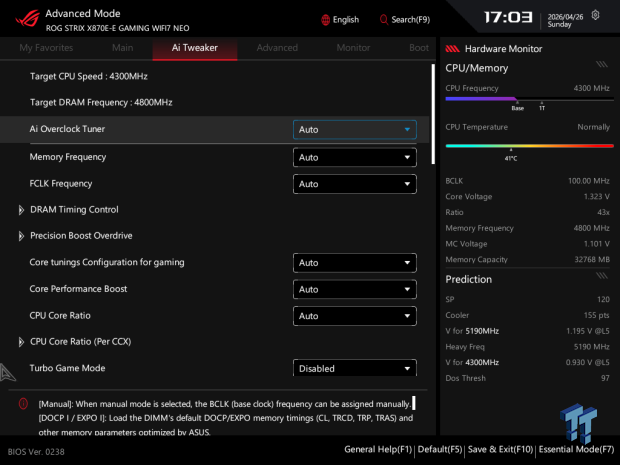The image size is (620, 465).
Task: Click Target DRAM Frequency : 4800MHz text
Action: [101, 102]
